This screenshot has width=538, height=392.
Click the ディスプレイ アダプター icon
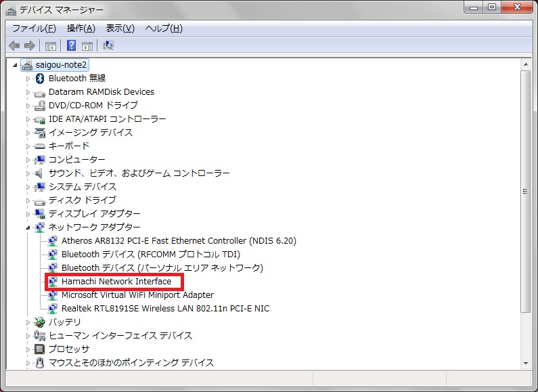(40, 214)
